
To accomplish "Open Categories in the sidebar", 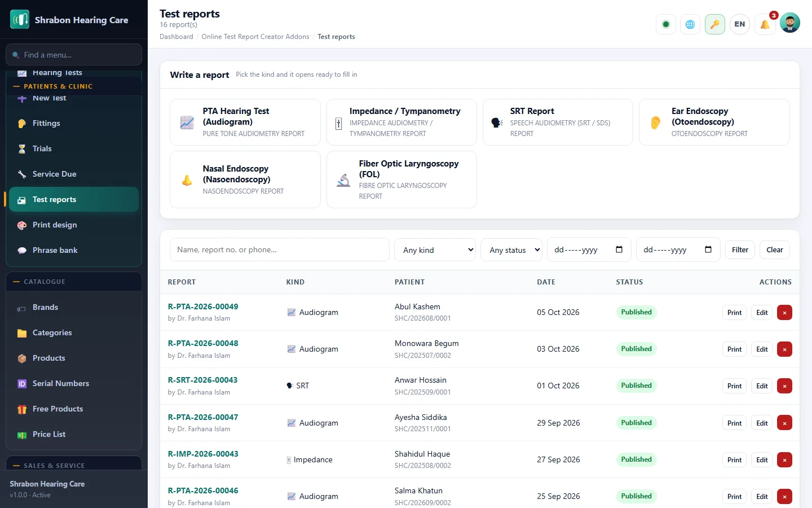I will 74,333.
